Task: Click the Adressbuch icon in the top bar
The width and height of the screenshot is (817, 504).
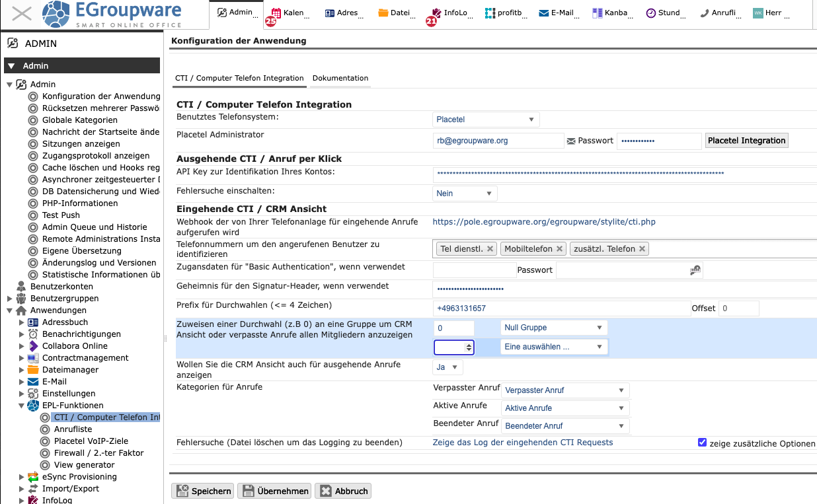Action: (330, 13)
